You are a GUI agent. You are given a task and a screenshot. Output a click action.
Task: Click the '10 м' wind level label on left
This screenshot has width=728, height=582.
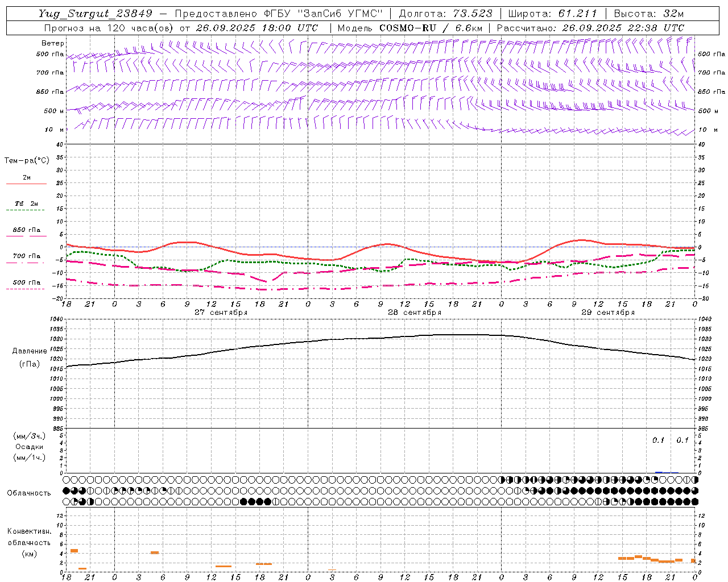click(54, 130)
